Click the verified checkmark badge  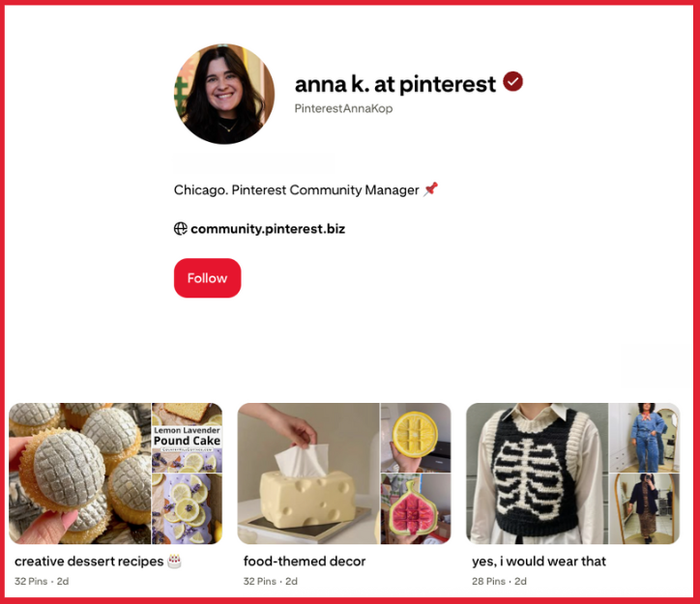[512, 81]
